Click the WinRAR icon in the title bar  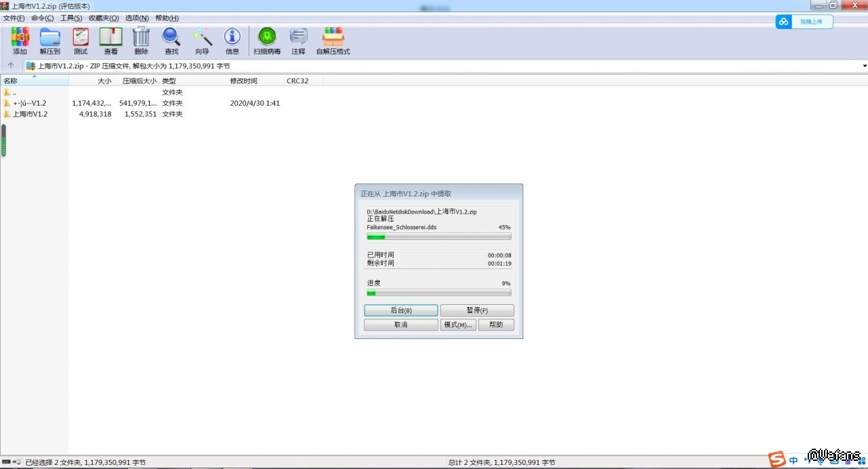[x=5, y=5]
